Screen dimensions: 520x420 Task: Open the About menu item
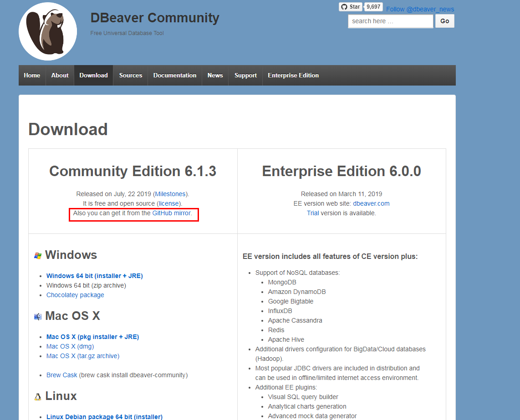point(60,75)
